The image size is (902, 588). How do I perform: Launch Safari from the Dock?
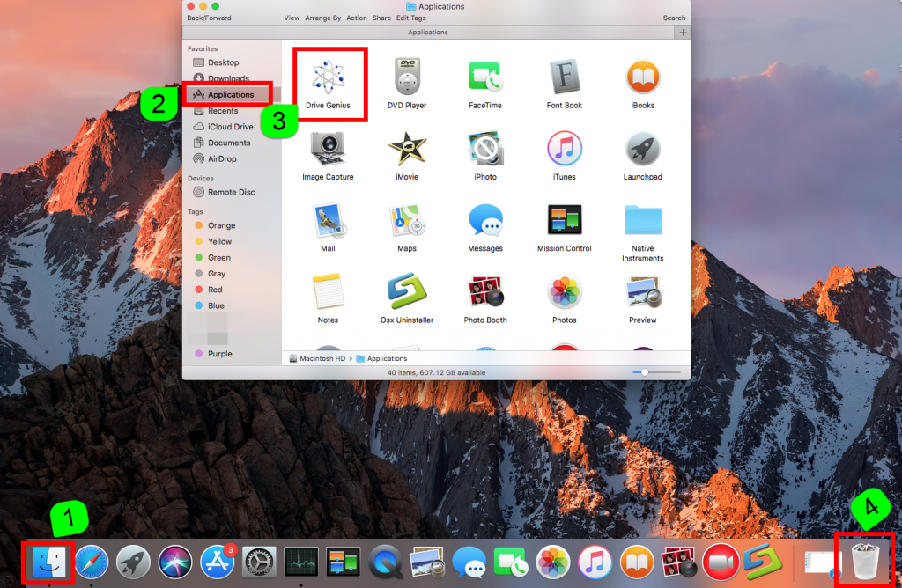pyautogui.click(x=92, y=561)
